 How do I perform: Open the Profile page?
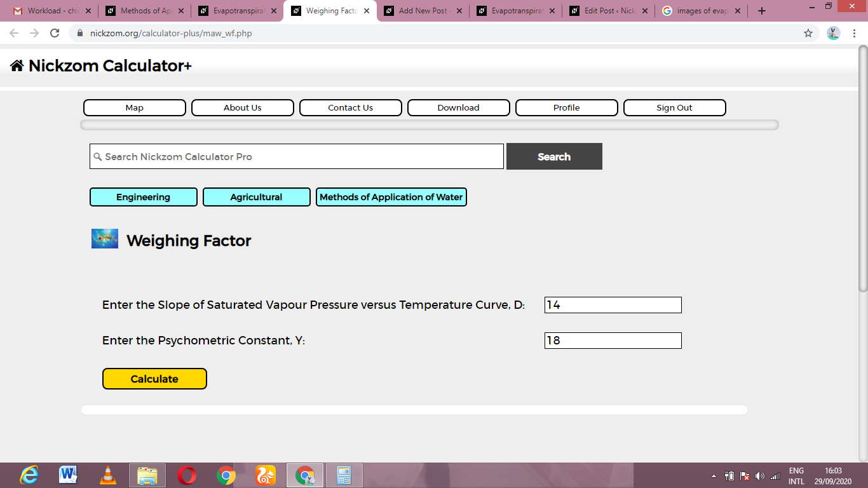[x=567, y=107]
